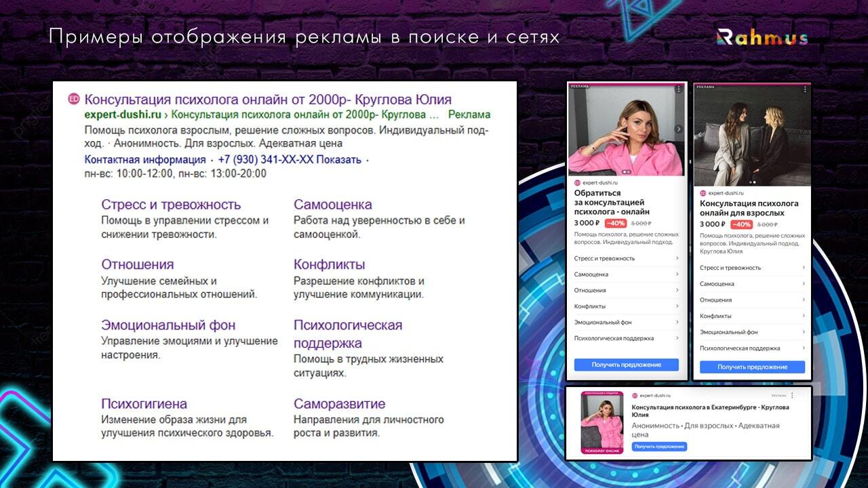Select the 'Психологическая поддержка' row text in the two women ad
Viewport: 868px width, 488px height.
coord(740,348)
